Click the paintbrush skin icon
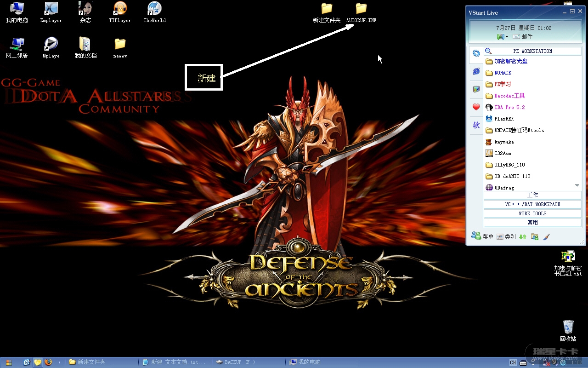The image size is (588, 368). 546,237
